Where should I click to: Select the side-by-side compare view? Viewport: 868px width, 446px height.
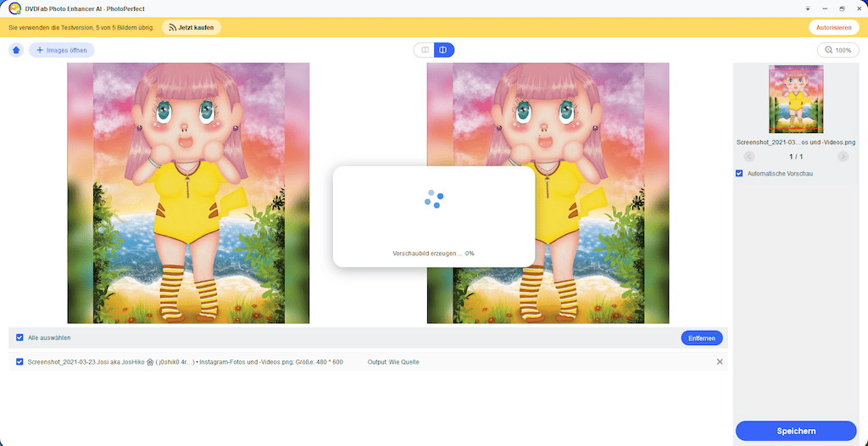tap(444, 50)
